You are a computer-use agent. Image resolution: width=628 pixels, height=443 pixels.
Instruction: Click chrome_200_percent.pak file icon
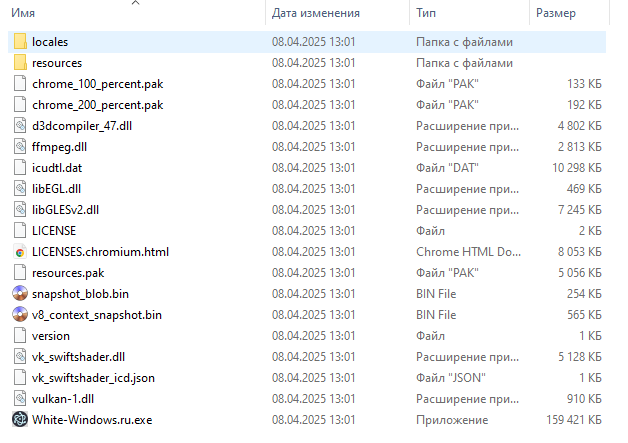(20, 105)
